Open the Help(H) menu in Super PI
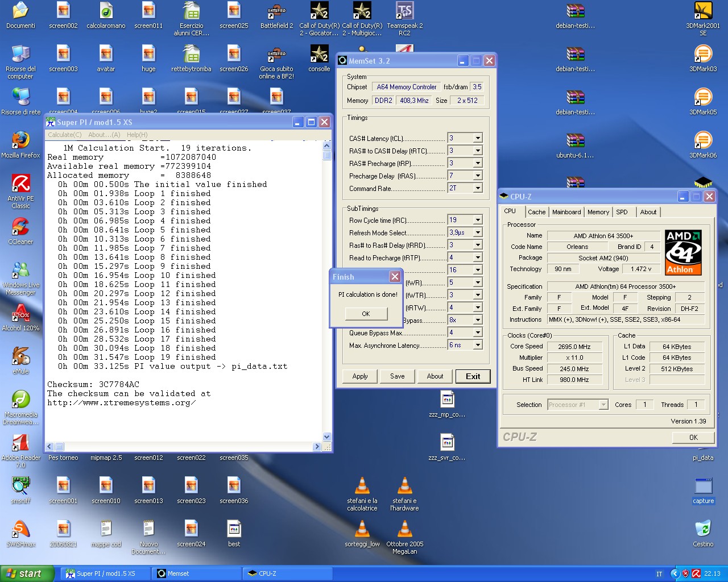Image resolution: width=728 pixels, height=582 pixels. coord(137,135)
